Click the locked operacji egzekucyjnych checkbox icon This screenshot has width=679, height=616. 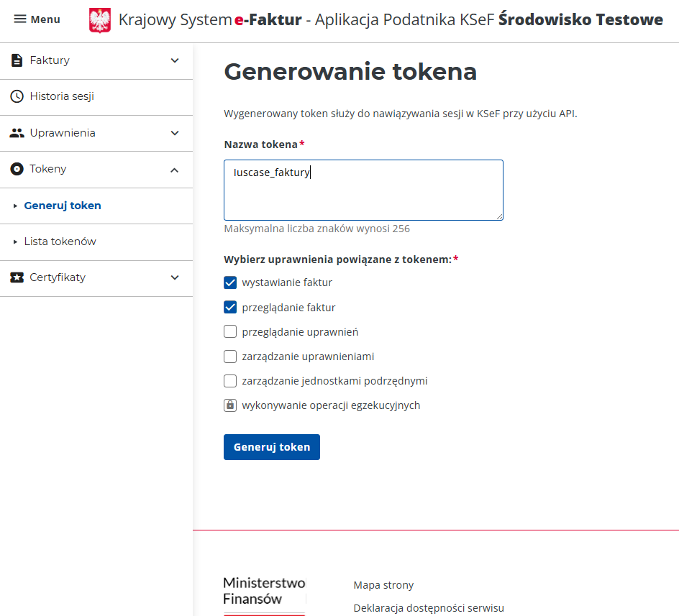(x=230, y=405)
